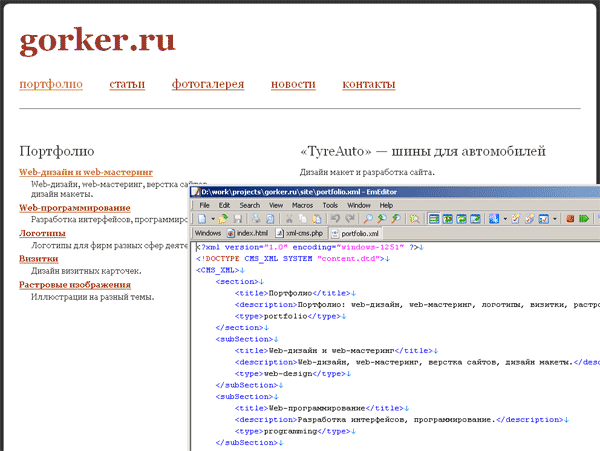Open the Macros menu
Image resolution: width=600 pixels, height=451 pixels.
[x=302, y=205]
